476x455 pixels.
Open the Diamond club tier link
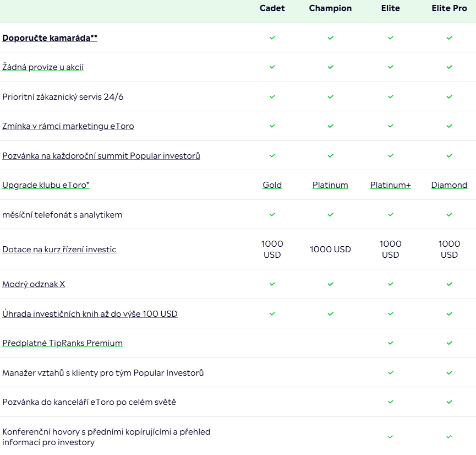[x=449, y=185]
